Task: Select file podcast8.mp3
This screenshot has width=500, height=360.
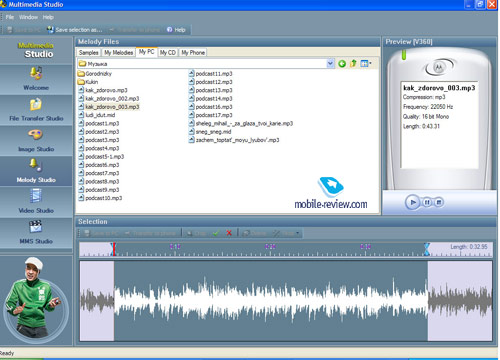Action: pos(99,182)
